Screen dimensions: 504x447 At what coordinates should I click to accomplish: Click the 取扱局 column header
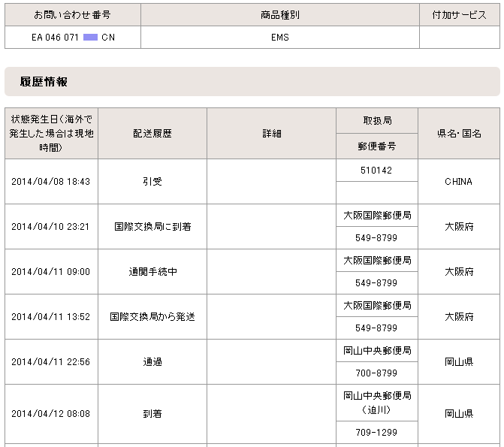click(377, 120)
